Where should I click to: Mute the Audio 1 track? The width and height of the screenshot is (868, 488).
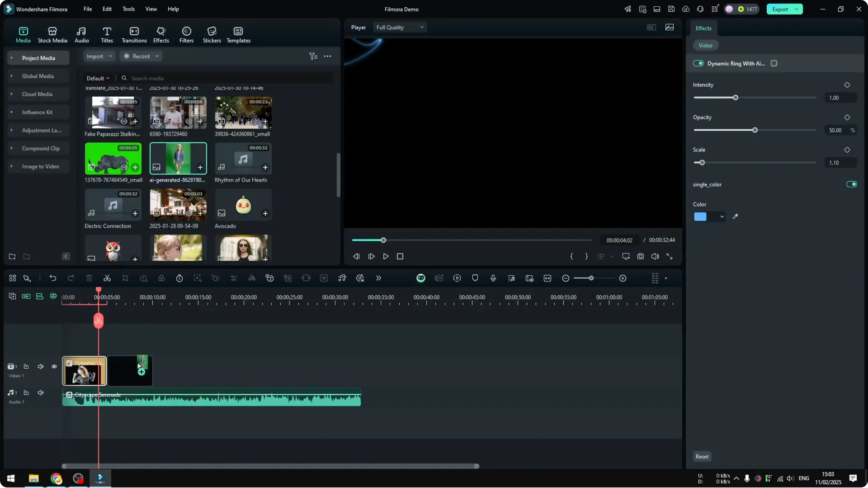pos(40,393)
